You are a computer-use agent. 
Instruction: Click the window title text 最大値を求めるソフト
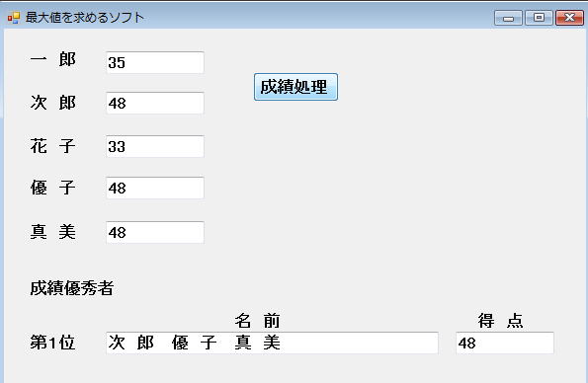click(x=85, y=18)
